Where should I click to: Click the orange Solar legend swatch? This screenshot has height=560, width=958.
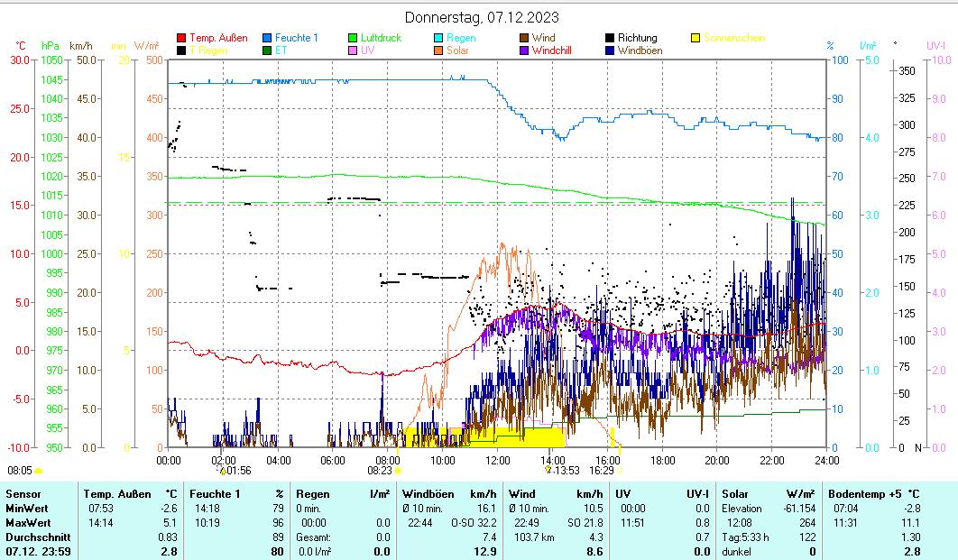click(438, 51)
